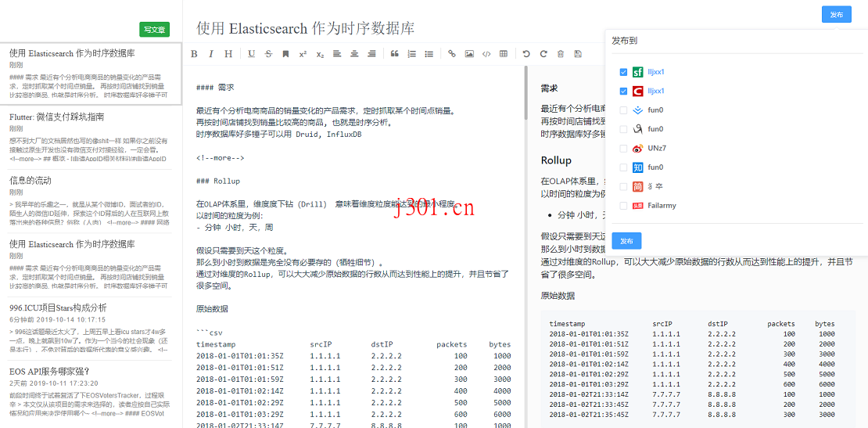Open the article EOS API服务哪家强?

click(x=90, y=392)
